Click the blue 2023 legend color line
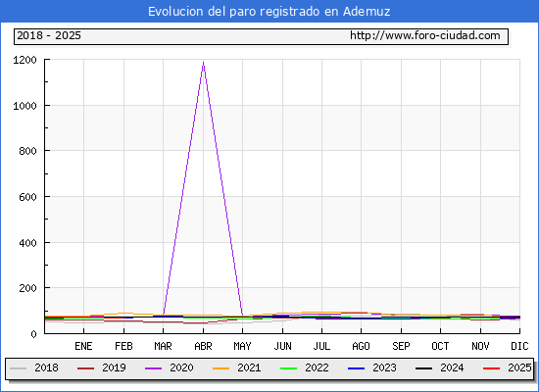 pyautogui.click(x=356, y=368)
